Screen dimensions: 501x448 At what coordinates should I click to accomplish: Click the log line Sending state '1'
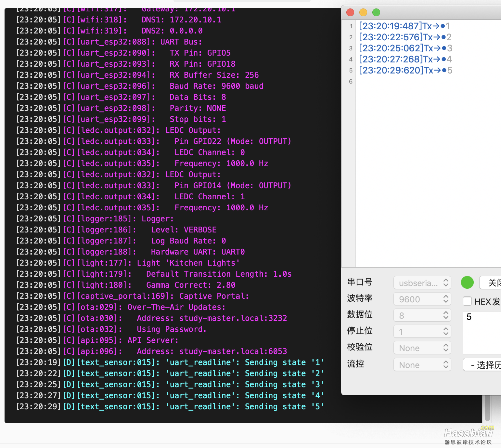pos(170,362)
